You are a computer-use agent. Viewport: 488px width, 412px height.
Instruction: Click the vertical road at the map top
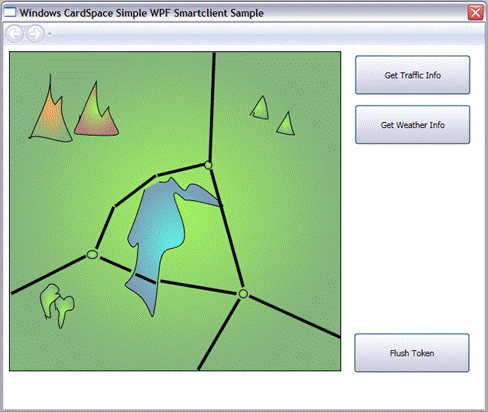pyautogui.click(x=212, y=107)
